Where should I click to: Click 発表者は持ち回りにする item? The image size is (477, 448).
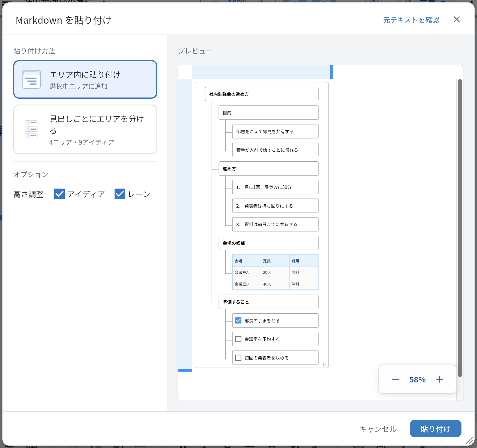pyautogui.click(x=275, y=206)
